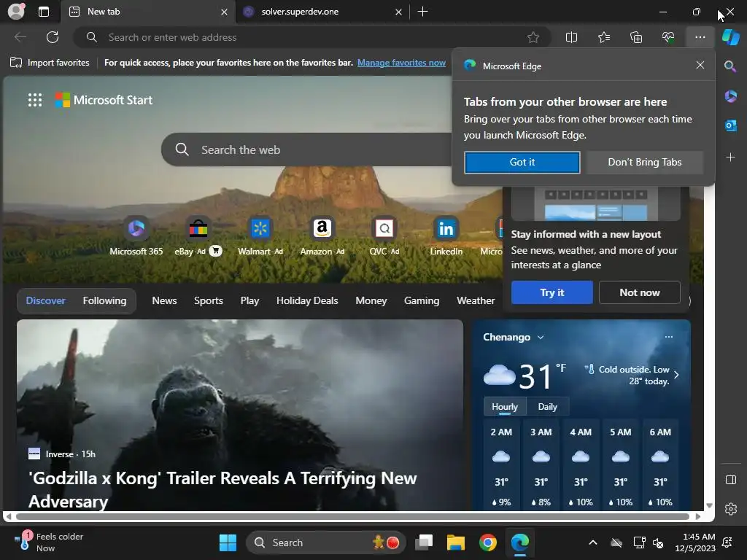This screenshot has height=560, width=747.
Task: Open Holiday Deals category
Action: (307, 300)
